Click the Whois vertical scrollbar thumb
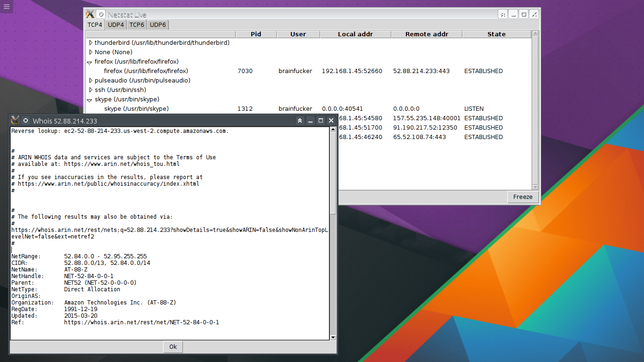Viewport: 644px width, 362px height. pos(333,173)
